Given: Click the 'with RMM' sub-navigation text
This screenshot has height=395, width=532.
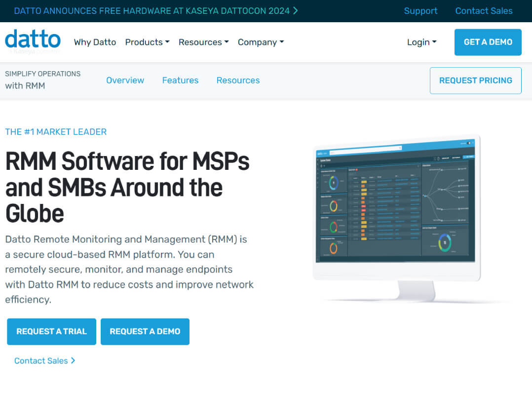Looking at the screenshot, I should 25,85.
